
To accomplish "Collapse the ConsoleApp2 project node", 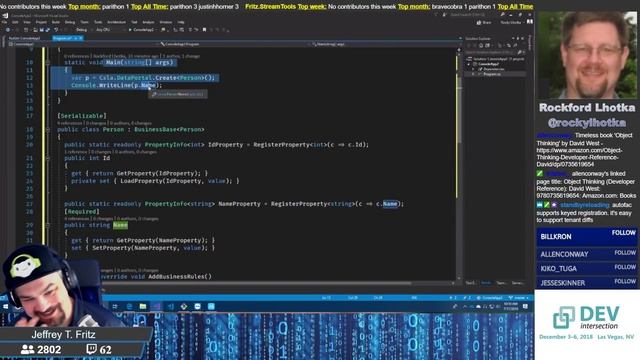I will click(x=469, y=64).
